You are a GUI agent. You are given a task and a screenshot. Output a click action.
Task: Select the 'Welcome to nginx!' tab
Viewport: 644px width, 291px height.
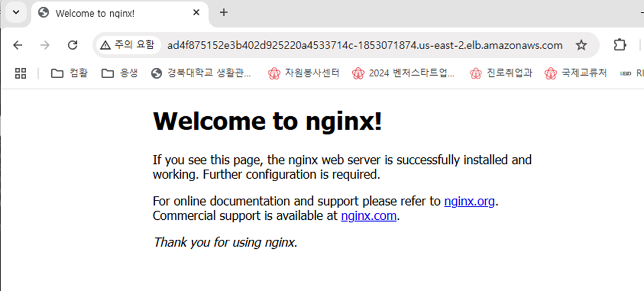[x=108, y=13]
